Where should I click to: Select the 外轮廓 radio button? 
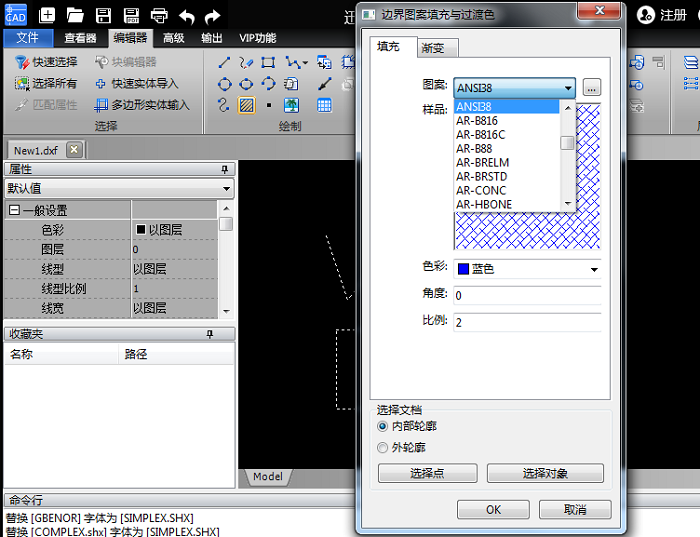point(383,448)
